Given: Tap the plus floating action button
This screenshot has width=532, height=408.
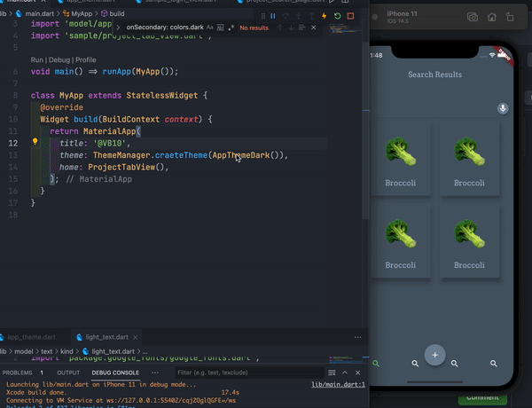Looking at the screenshot, I should tap(435, 355).
